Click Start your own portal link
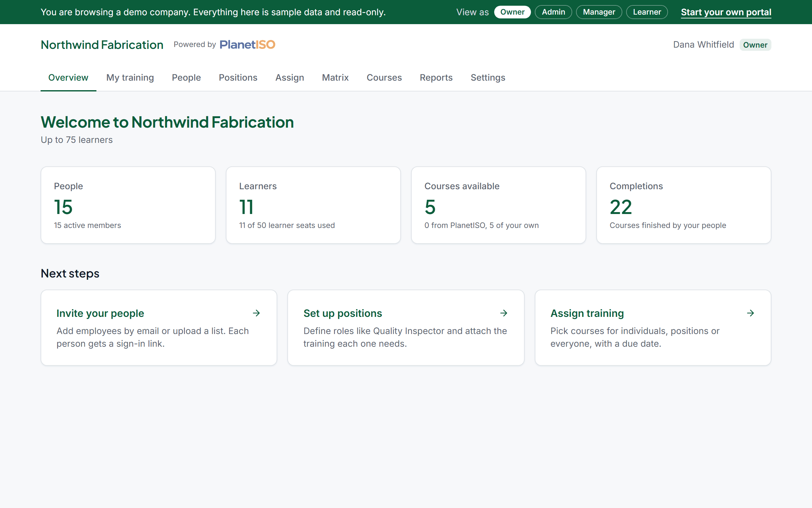This screenshot has height=508, width=812. coord(726,12)
